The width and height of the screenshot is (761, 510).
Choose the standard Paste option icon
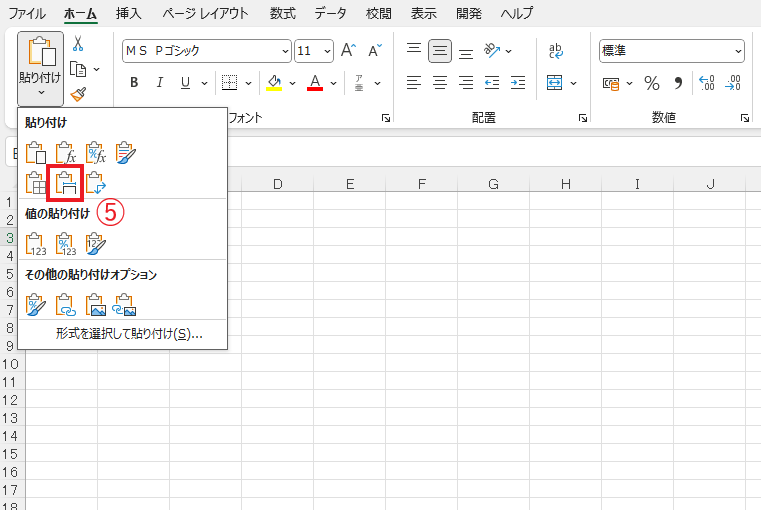(x=36, y=153)
